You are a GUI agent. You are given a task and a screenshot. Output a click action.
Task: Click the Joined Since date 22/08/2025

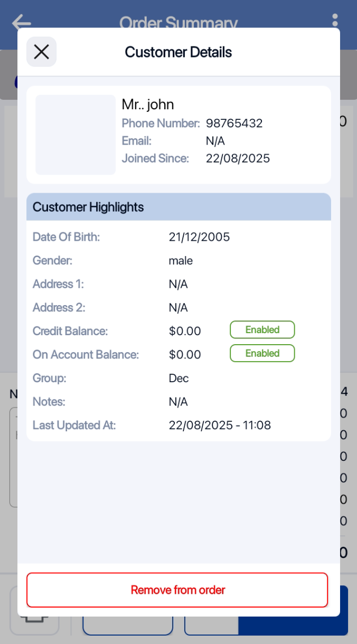point(238,158)
